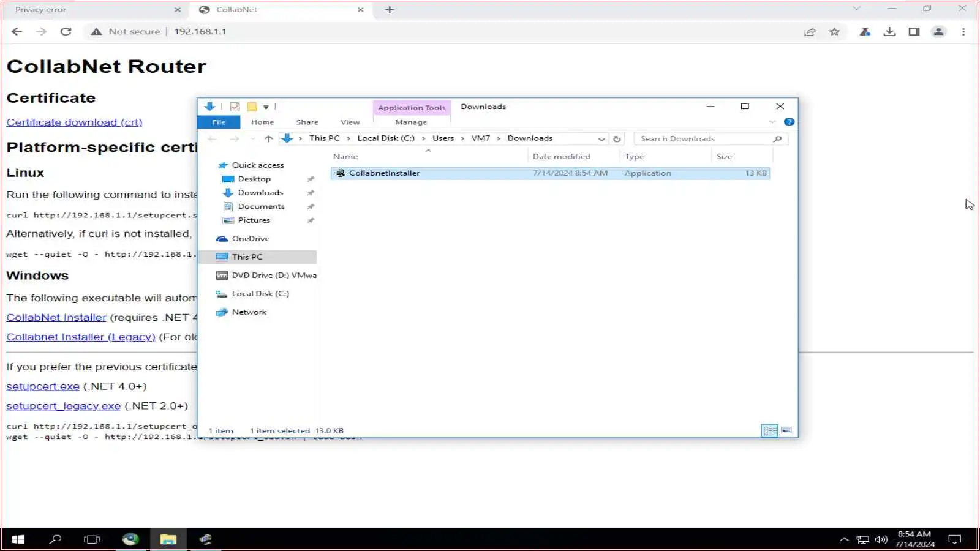Open the Chrome downloads icon
Screen dimensions: 980x551
[889, 32]
